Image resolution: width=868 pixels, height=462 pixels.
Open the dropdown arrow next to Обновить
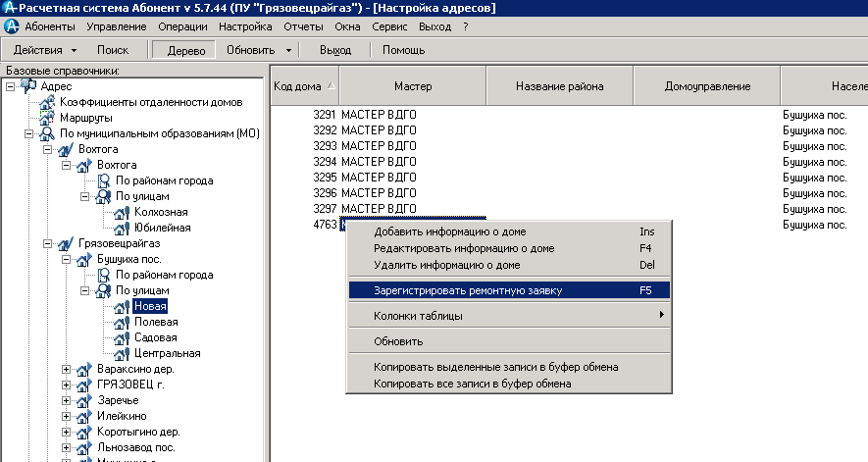click(x=288, y=49)
